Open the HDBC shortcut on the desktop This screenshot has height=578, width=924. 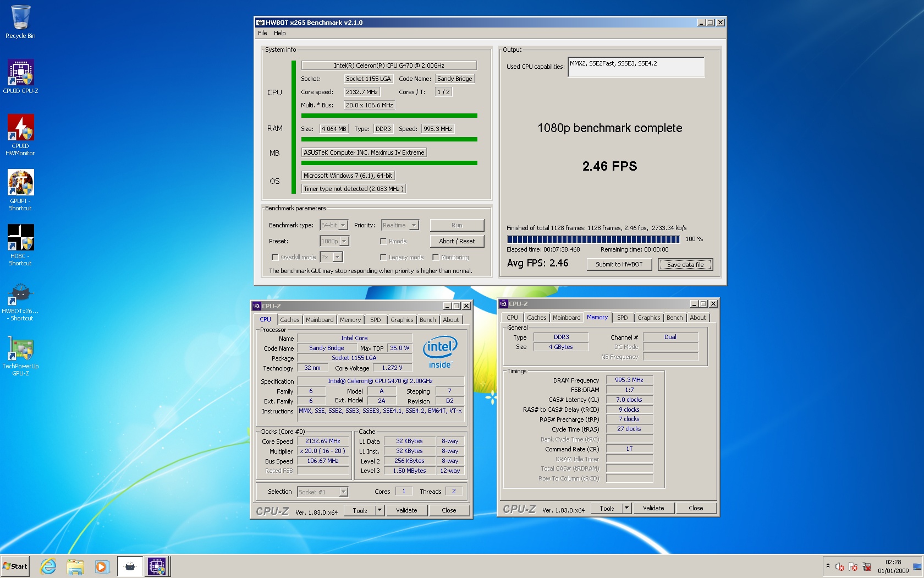point(20,245)
